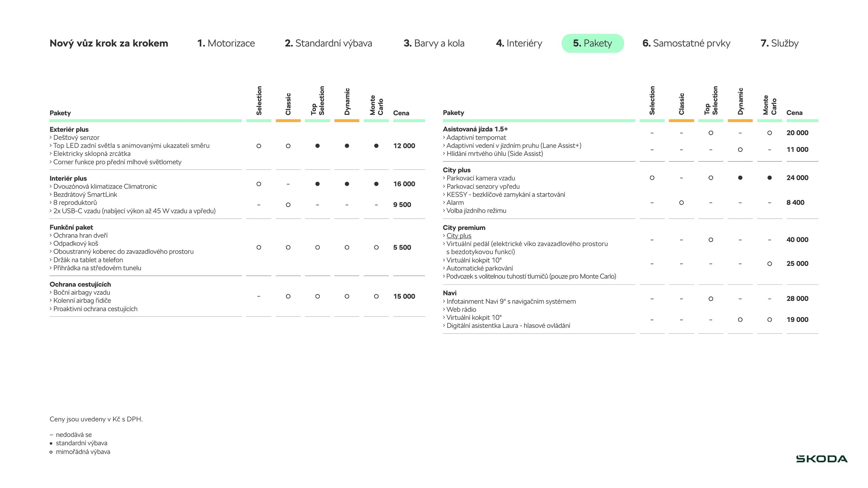Select Funkční paket option for Monte Carlo
The image size is (868, 488).
pyautogui.click(x=376, y=247)
